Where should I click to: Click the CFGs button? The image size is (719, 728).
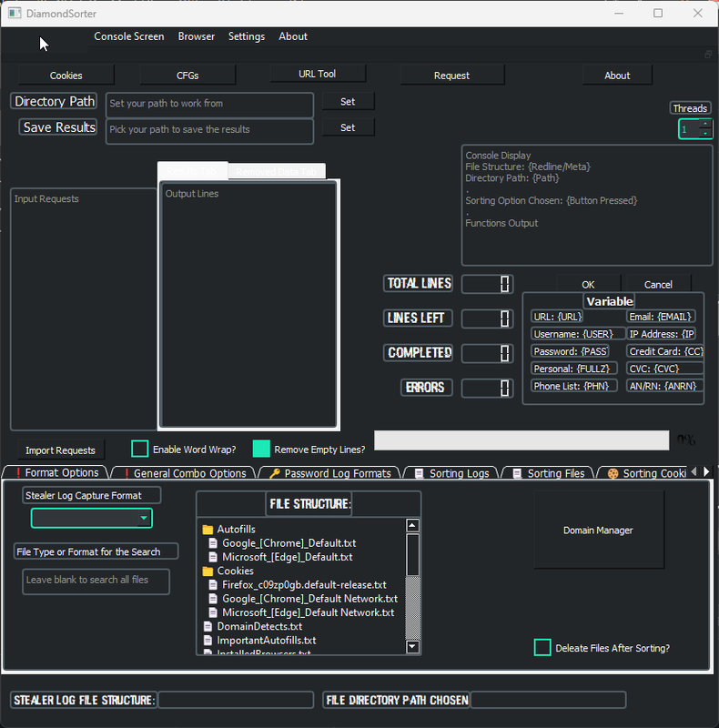(x=187, y=76)
